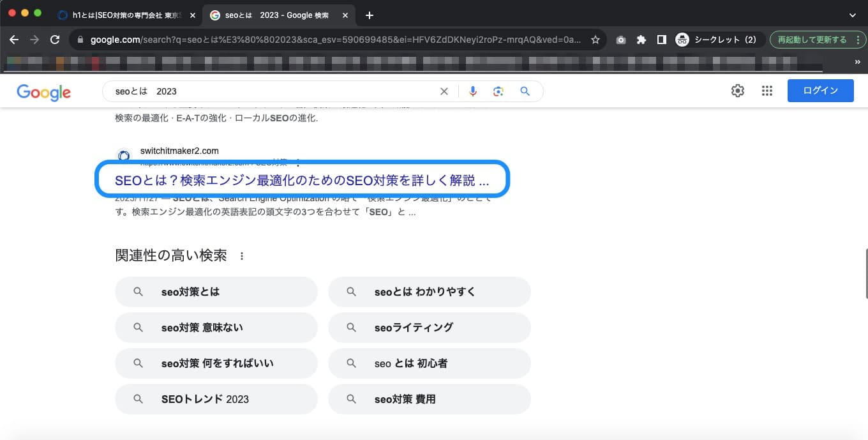Click the microphone voice search icon
Screen dimensions: 868x440
click(473, 91)
